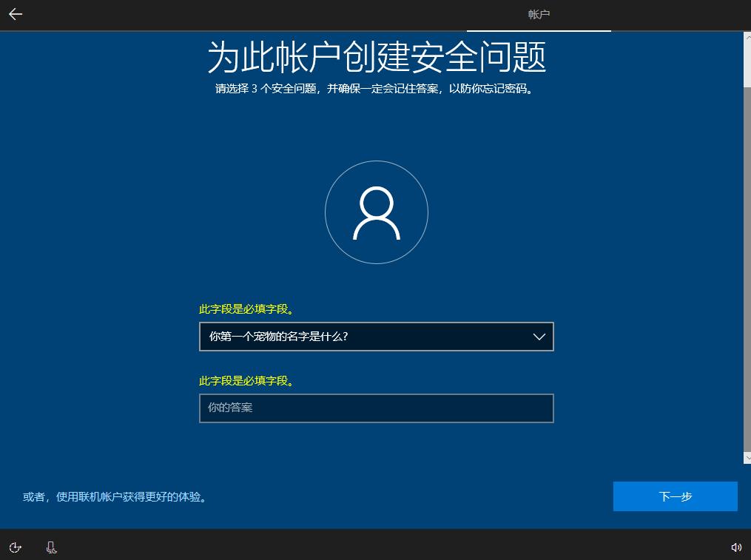Toggle narrator using the microphone icon
751x560 pixels.
coord(50,547)
